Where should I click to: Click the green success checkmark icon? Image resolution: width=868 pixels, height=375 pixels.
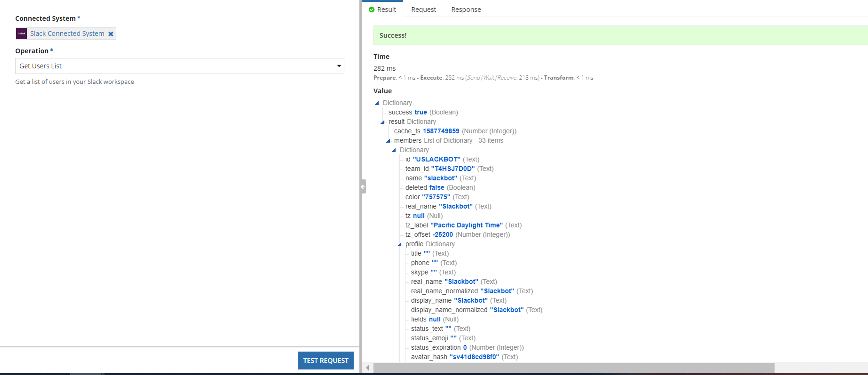(371, 9)
